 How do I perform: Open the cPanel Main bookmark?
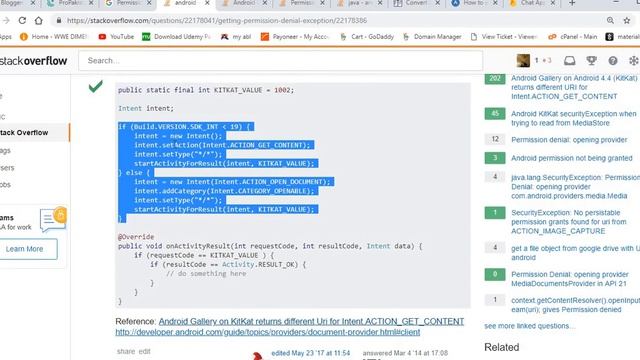(x=572, y=37)
